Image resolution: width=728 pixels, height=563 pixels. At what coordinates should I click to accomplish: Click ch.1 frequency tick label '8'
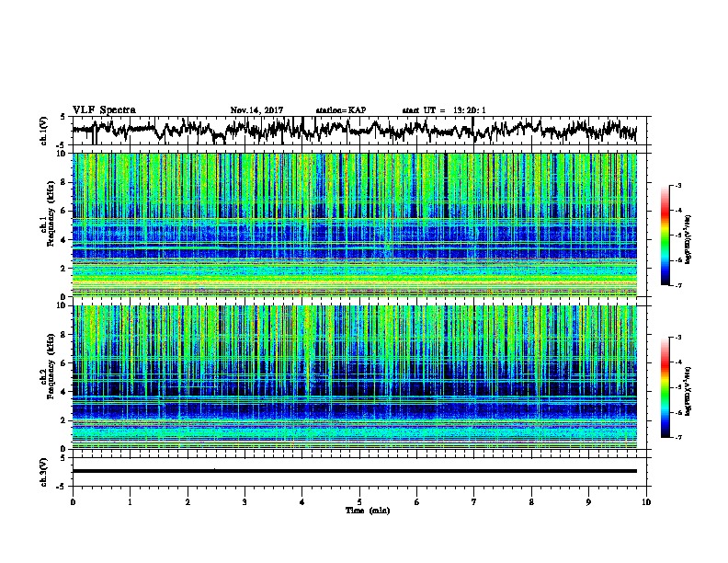pyautogui.click(x=63, y=182)
